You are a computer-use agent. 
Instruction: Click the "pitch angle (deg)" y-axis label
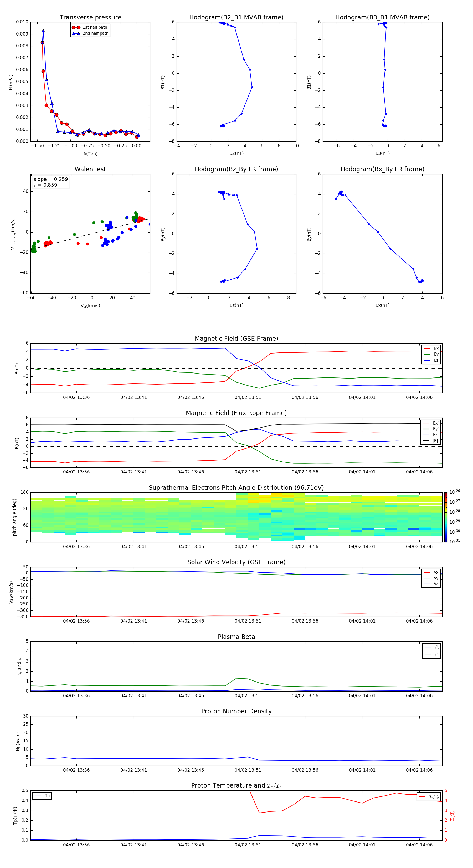[14, 517]
